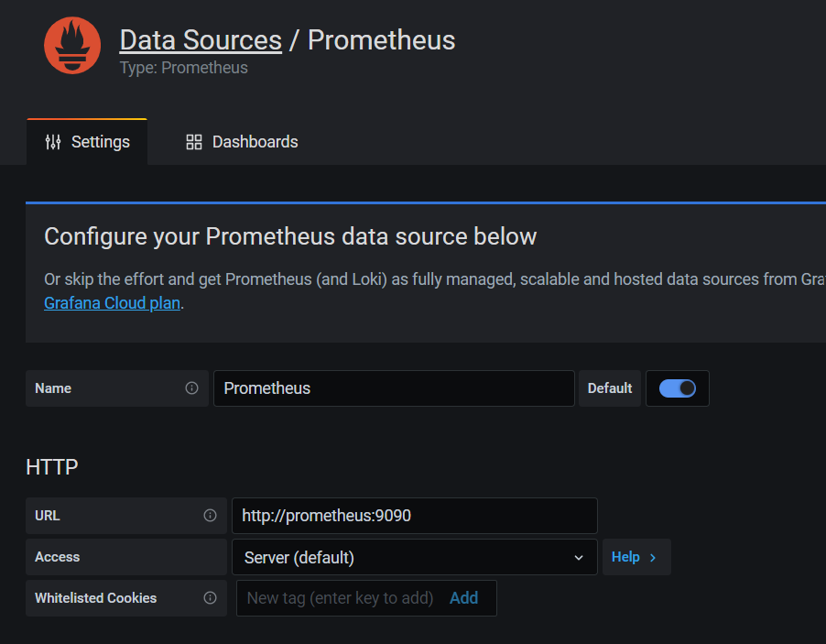Viewport: 826px width, 644px height.
Task: Click the Settings tab sliders icon
Action: (x=53, y=142)
